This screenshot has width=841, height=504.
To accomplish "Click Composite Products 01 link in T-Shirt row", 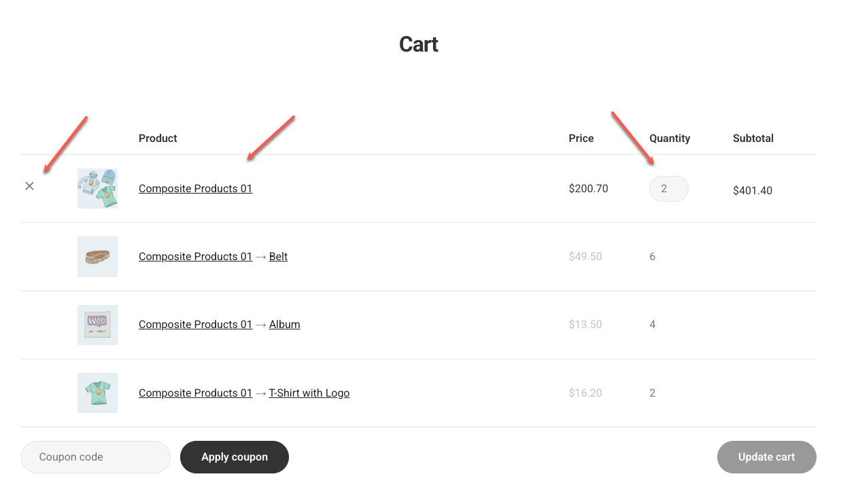I will pyautogui.click(x=195, y=393).
